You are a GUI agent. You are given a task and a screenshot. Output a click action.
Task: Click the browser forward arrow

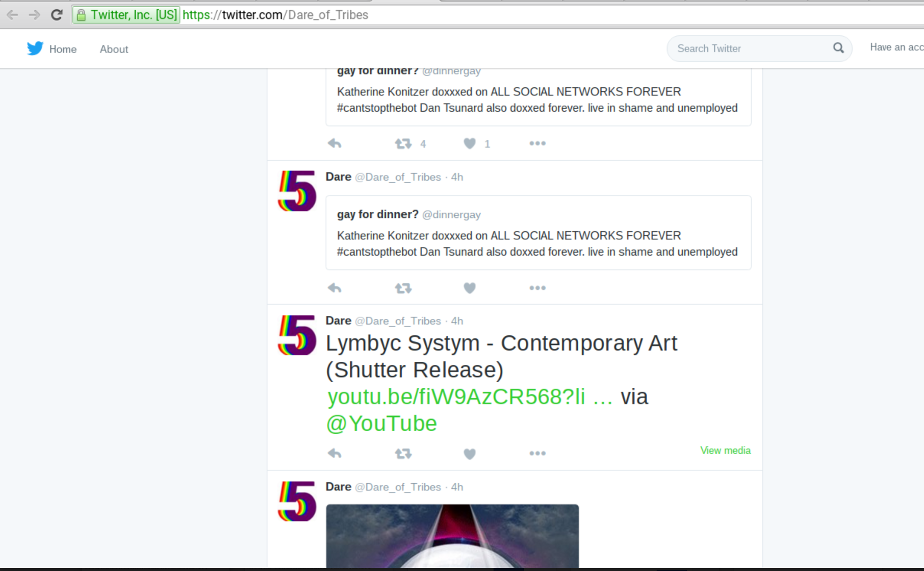34,15
